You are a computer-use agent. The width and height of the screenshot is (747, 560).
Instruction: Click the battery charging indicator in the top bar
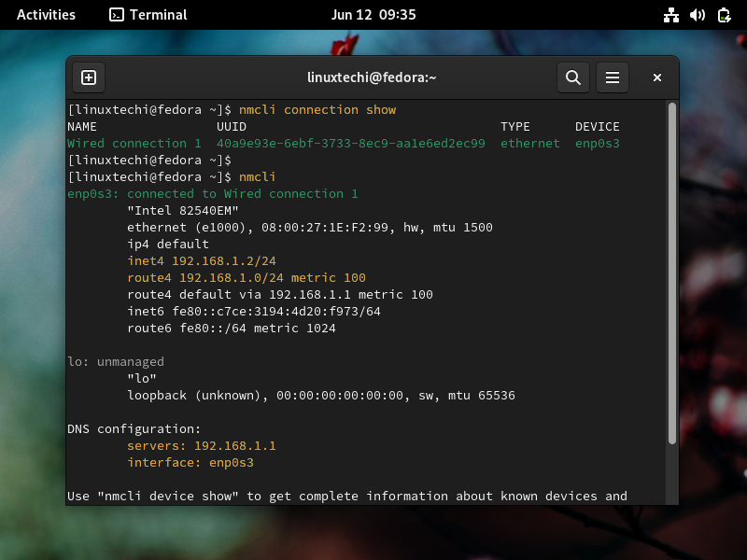coord(724,14)
